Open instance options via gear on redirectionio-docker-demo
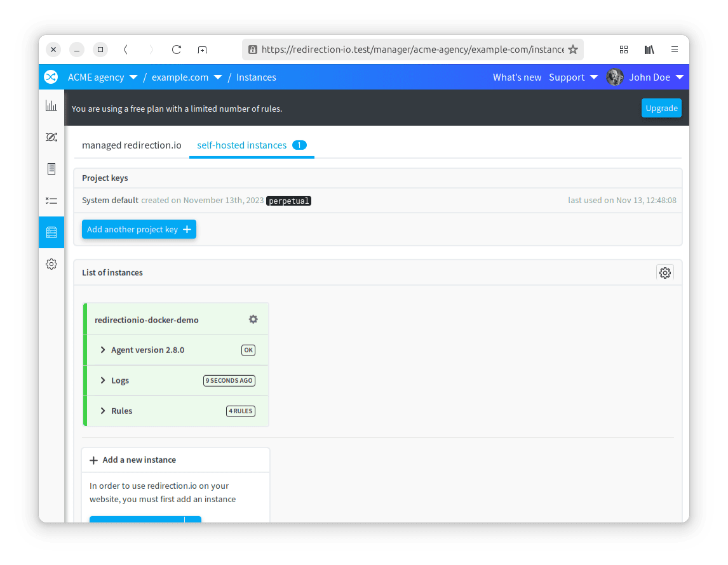 click(253, 319)
